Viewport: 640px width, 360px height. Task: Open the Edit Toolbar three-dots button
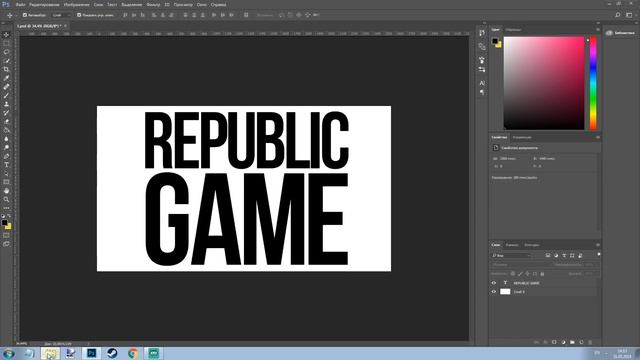(6, 208)
